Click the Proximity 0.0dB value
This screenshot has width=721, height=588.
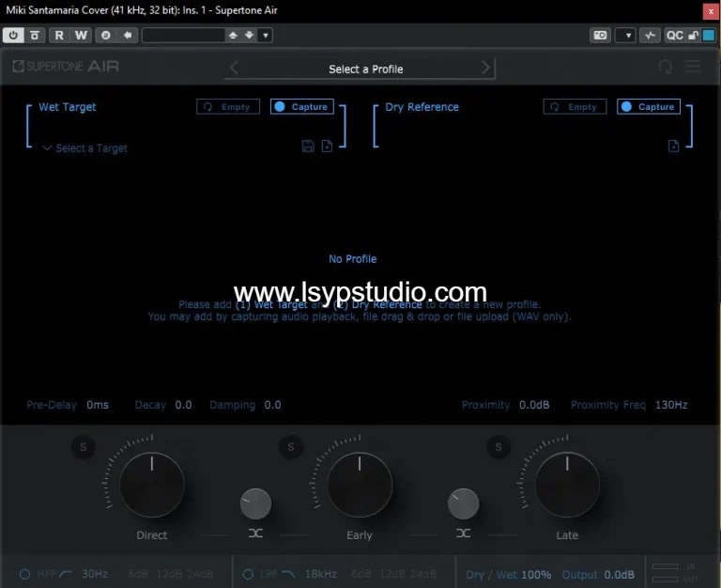tap(534, 405)
